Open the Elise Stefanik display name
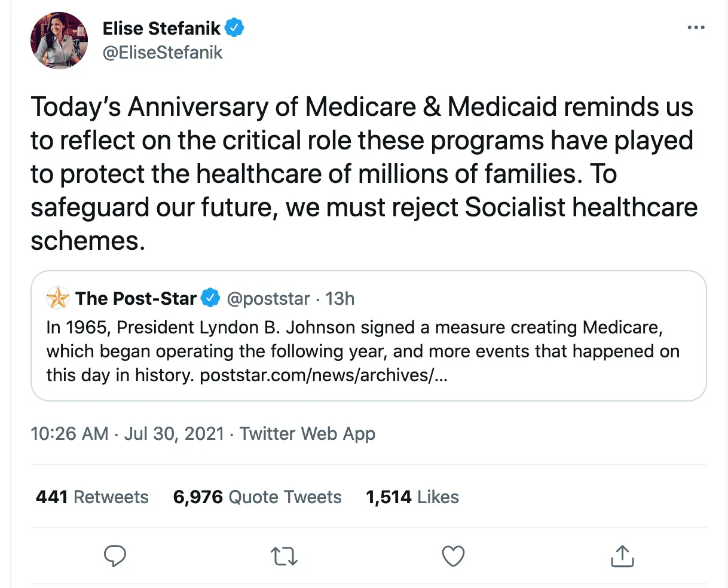The image size is (728, 588). [161, 28]
